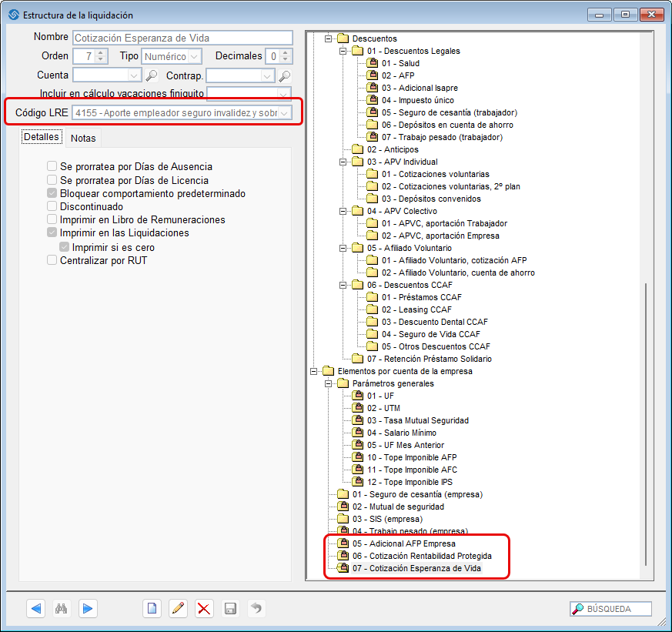This screenshot has width=672, height=632.
Task: Delete the record with red X icon
Action: click(x=204, y=608)
